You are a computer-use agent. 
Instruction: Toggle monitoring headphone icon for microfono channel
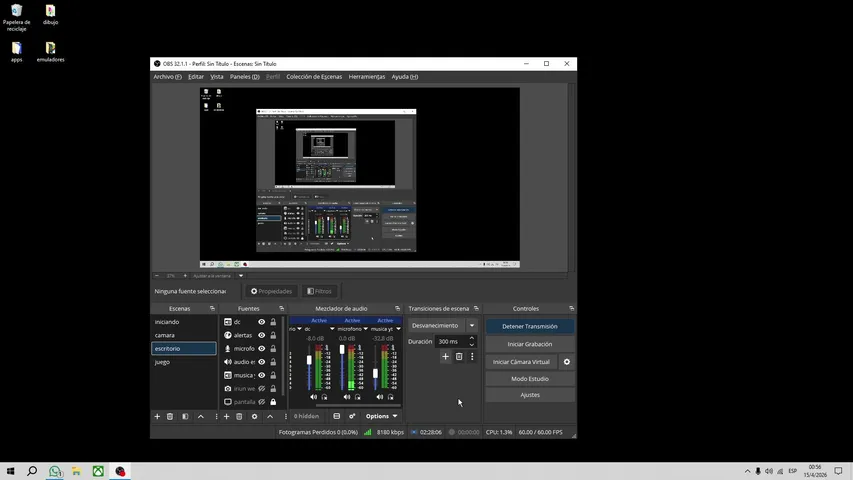coord(357,397)
